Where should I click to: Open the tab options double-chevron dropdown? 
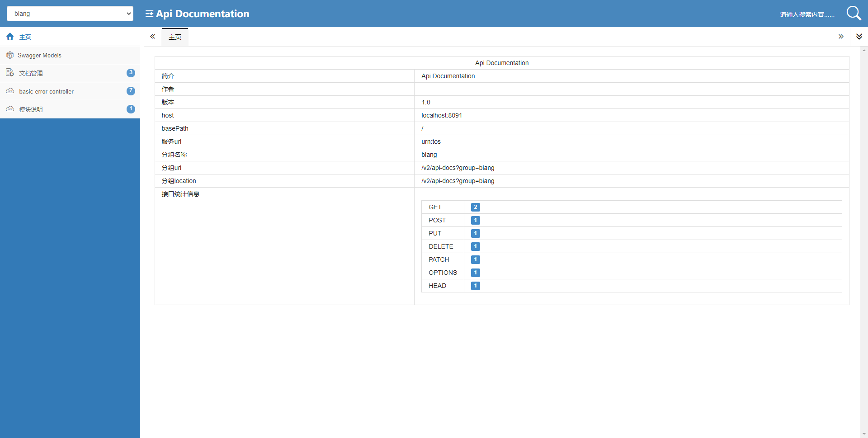click(859, 37)
